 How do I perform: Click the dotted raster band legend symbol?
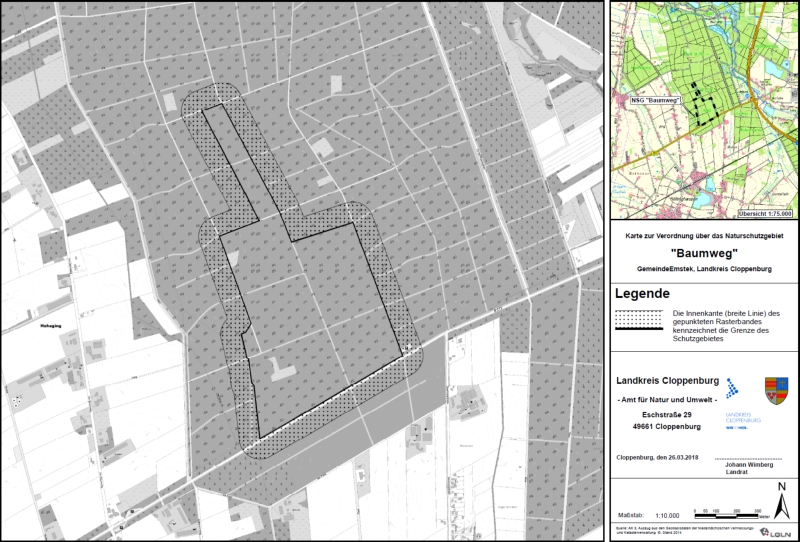[x=639, y=318]
